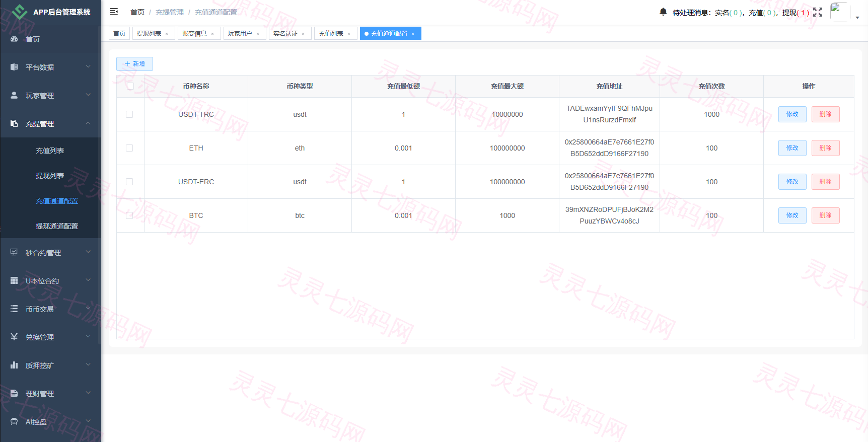
Task: Click the 币币交易 list icon
Action: coord(14,309)
